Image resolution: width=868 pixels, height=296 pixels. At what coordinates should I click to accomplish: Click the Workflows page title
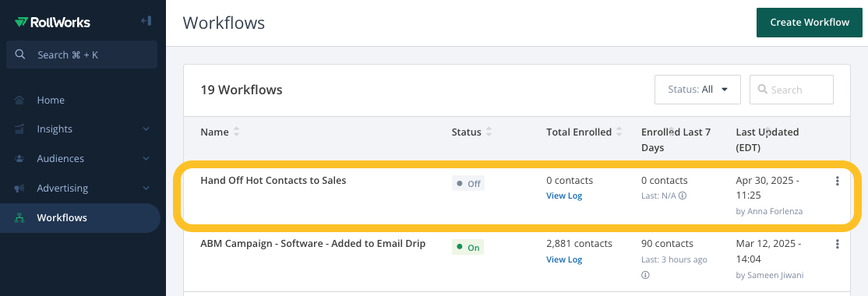[224, 23]
